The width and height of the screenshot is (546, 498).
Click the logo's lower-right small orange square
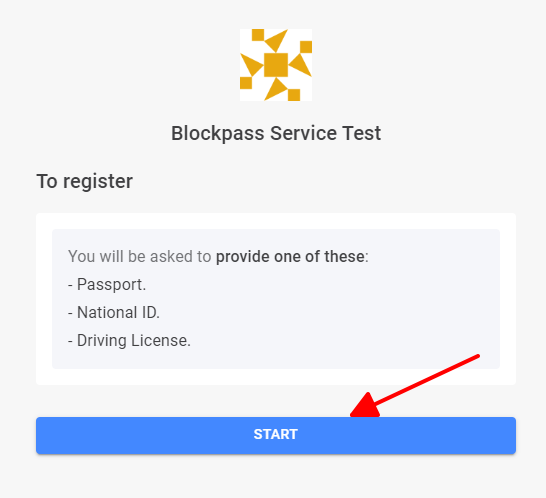294,95
